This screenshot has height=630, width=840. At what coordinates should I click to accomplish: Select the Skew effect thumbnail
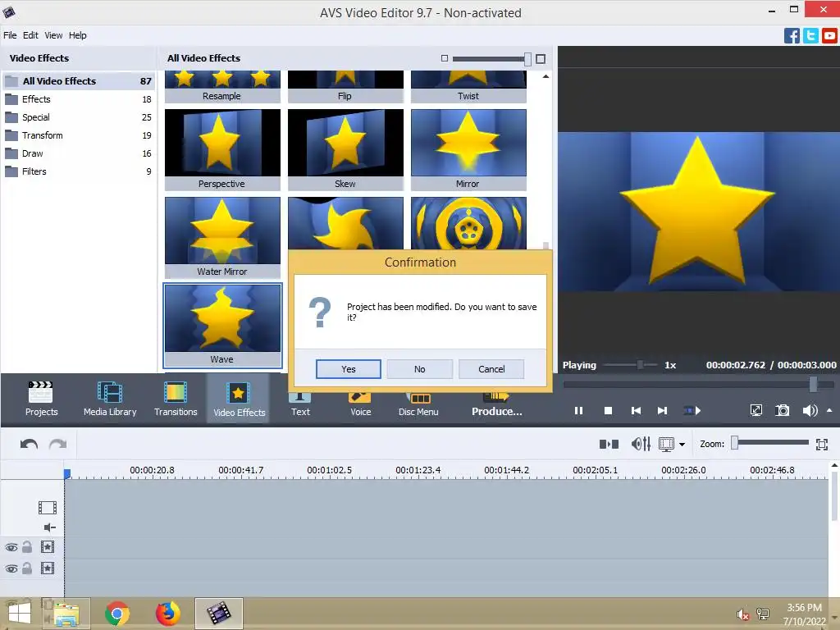tap(345, 149)
